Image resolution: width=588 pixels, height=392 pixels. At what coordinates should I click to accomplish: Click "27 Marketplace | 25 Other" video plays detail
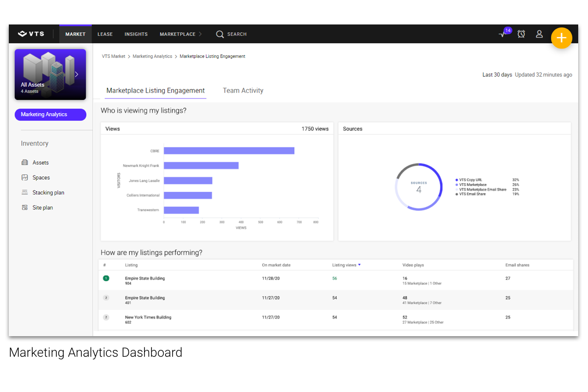coord(423,322)
